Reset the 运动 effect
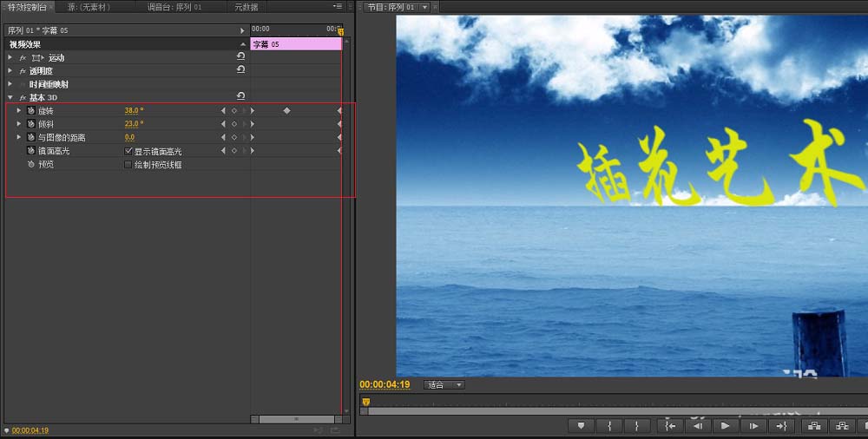Viewport: 868px width, 439px height. pyautogui.click(x=240, y=56)
